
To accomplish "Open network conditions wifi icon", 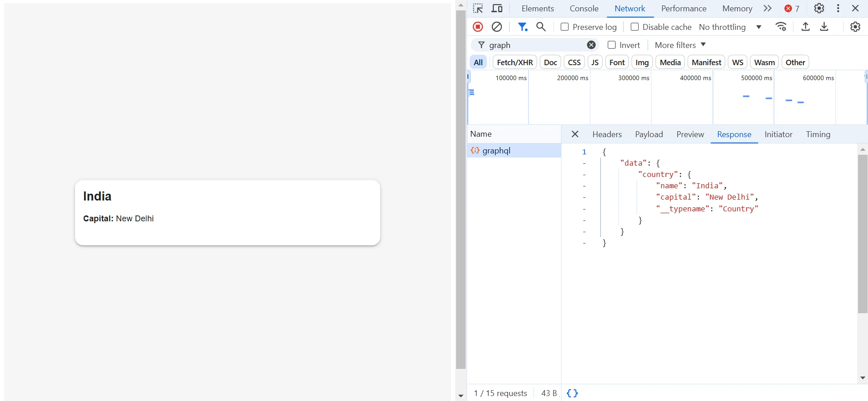I will [781, 27].
